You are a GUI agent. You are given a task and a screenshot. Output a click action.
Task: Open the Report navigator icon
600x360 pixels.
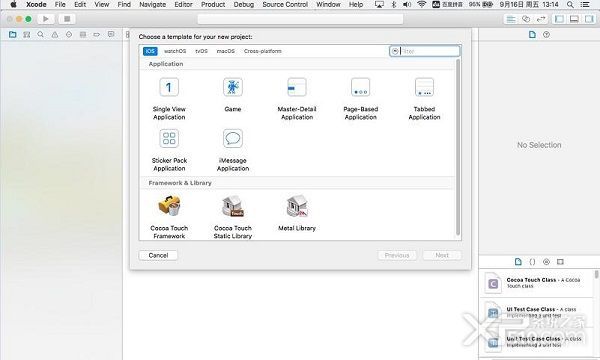pos(111,34)
